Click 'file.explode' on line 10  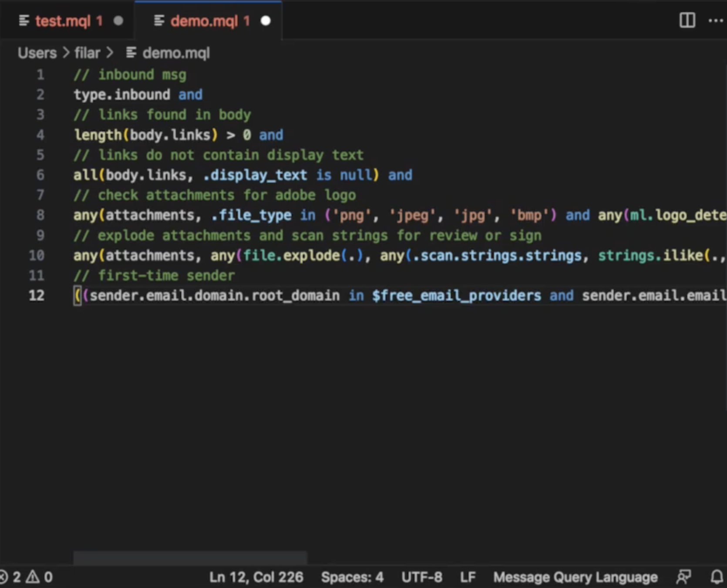291,256
